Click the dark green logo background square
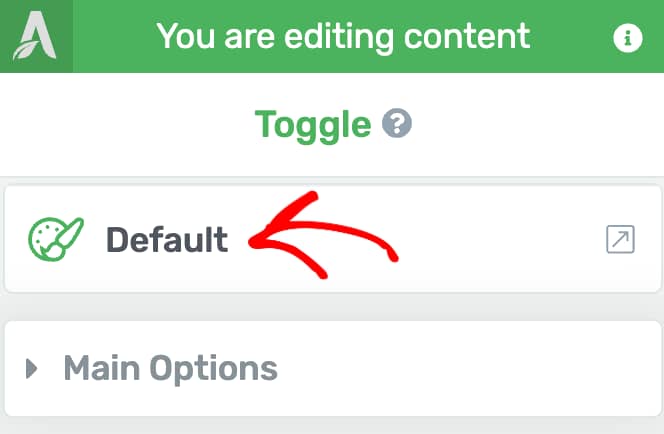Image resolution: width=664 pixels, height=434 pixels. coord(36,36)
